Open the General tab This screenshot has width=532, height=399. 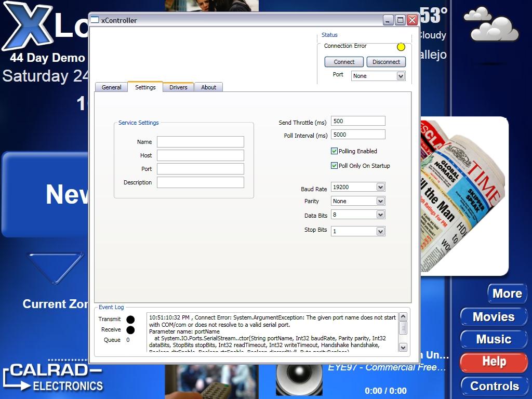111,87
